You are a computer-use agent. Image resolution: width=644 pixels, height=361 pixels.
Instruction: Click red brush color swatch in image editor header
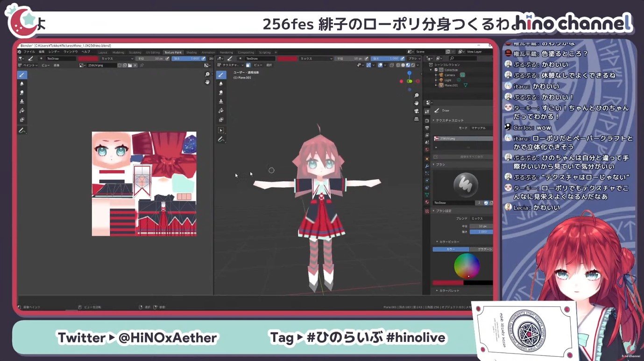(88, 59)
